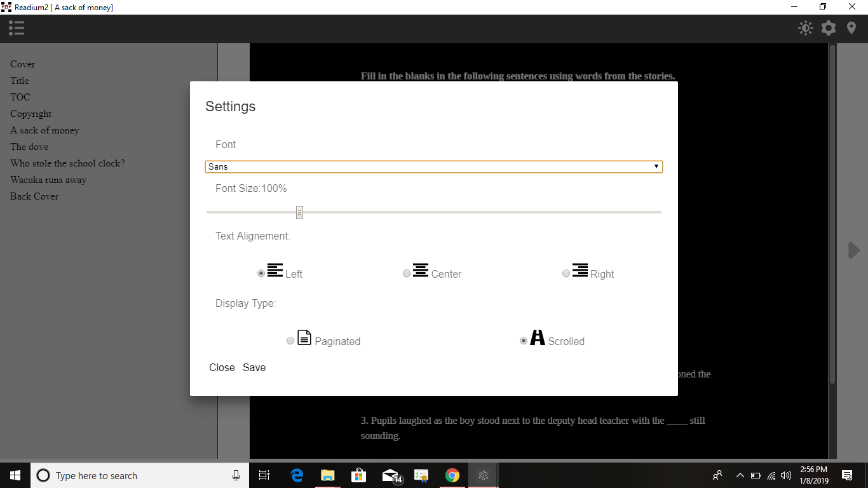Click Close in Settings dialog
The width and height of the screenshot is (868, 488).
click(222, 367)
